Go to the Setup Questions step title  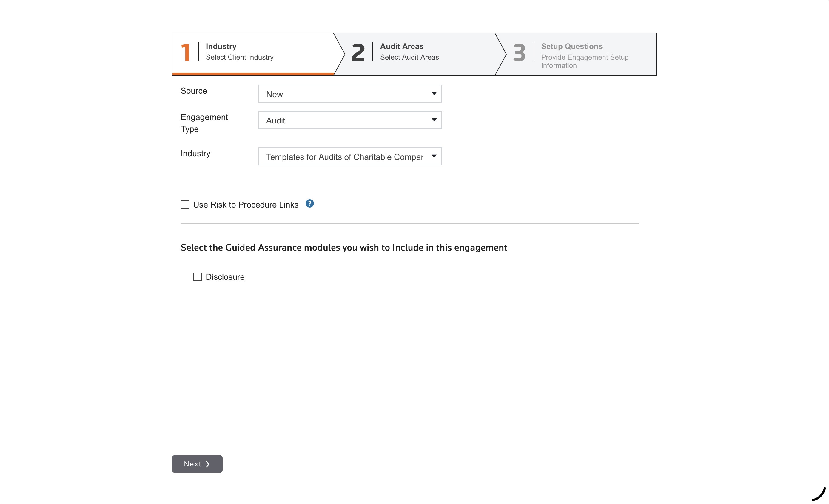(572, 46)
